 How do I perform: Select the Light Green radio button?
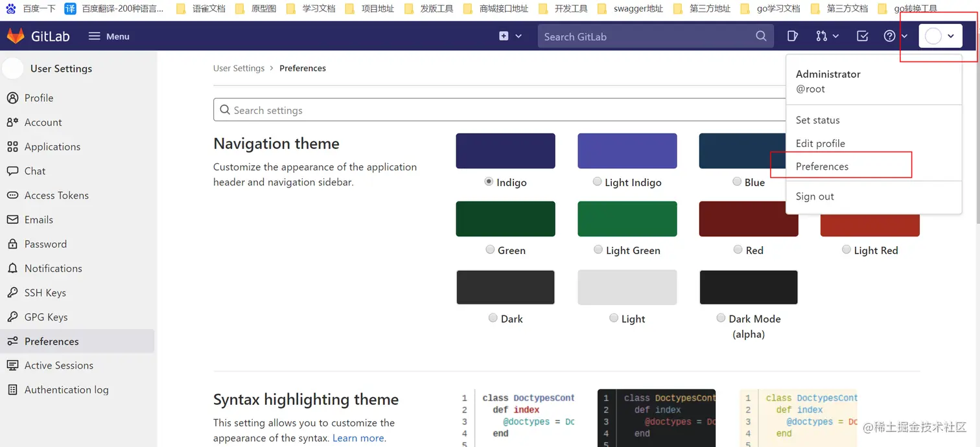[x=598, y=249]
